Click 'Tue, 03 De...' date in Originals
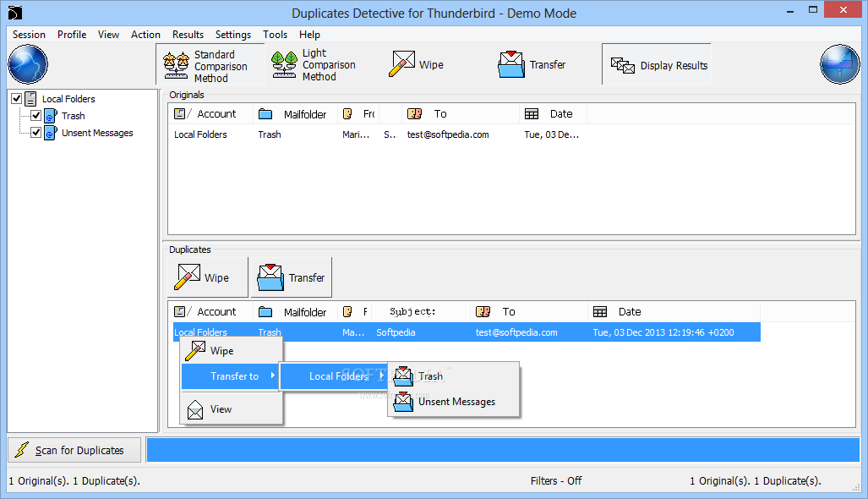The width and height of the screenshot is (868, 499). tap(551, 134)
